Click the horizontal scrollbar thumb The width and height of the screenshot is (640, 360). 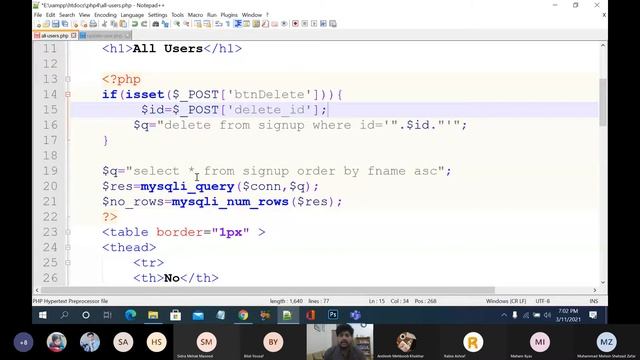[x=267, y=290]
